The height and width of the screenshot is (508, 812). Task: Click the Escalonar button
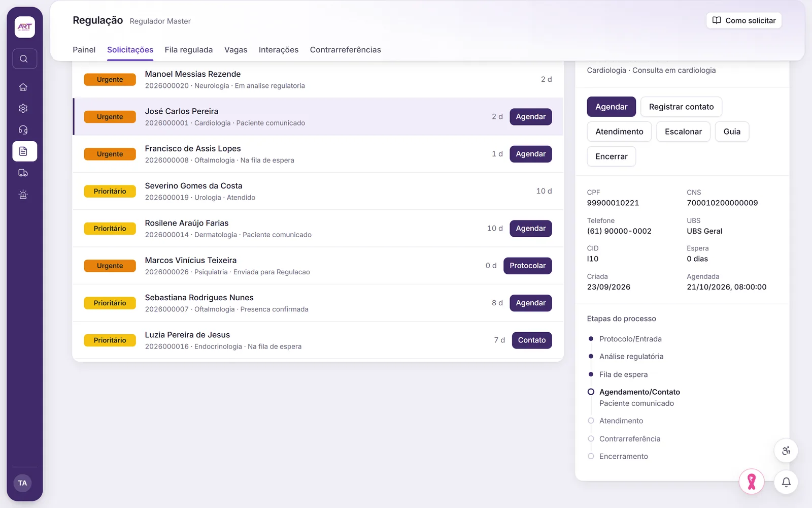pos(684,132)
